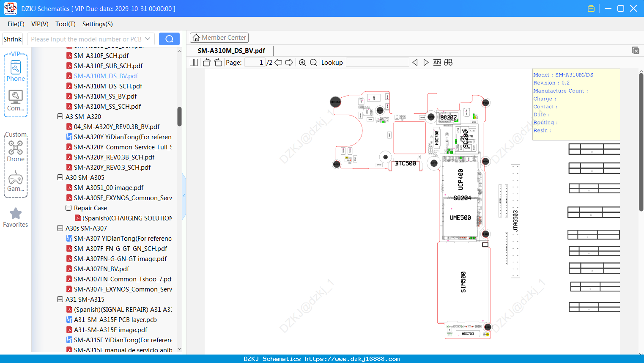Zoom out of the PDF
Screen dimensions: 644x363
(x=313, y=63)
